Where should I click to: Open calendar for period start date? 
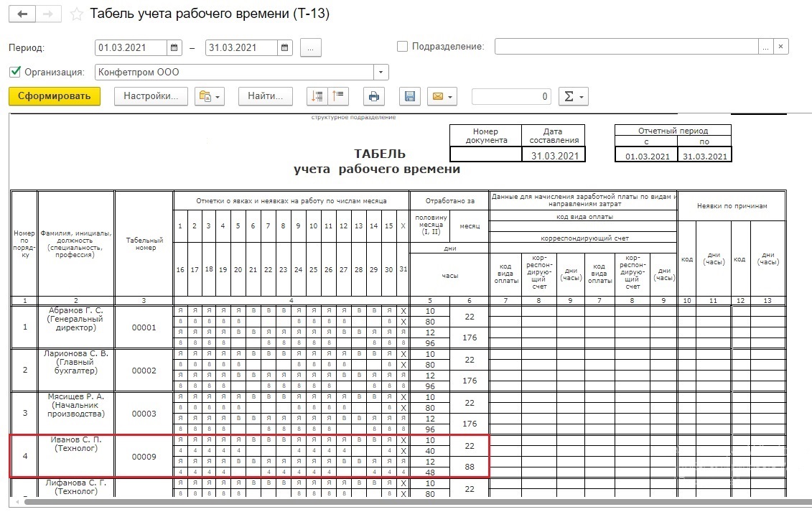pos(174,47)
